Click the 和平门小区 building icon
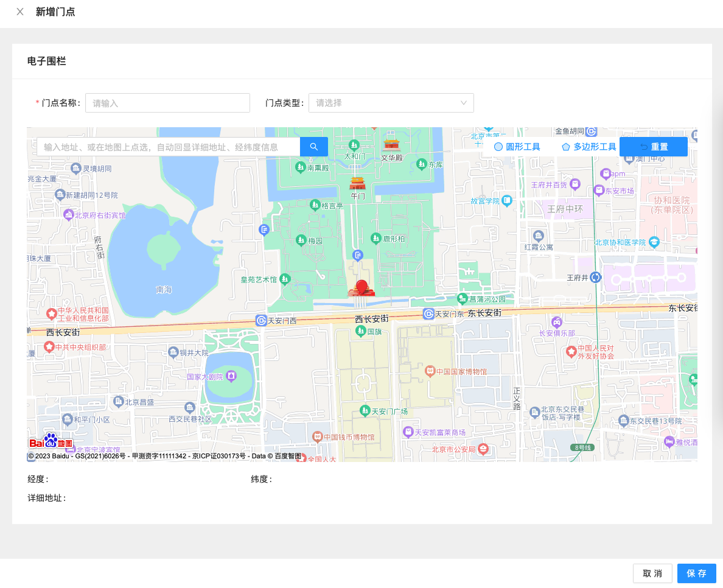Screen dimensions: 723x588 coord(68,419)
